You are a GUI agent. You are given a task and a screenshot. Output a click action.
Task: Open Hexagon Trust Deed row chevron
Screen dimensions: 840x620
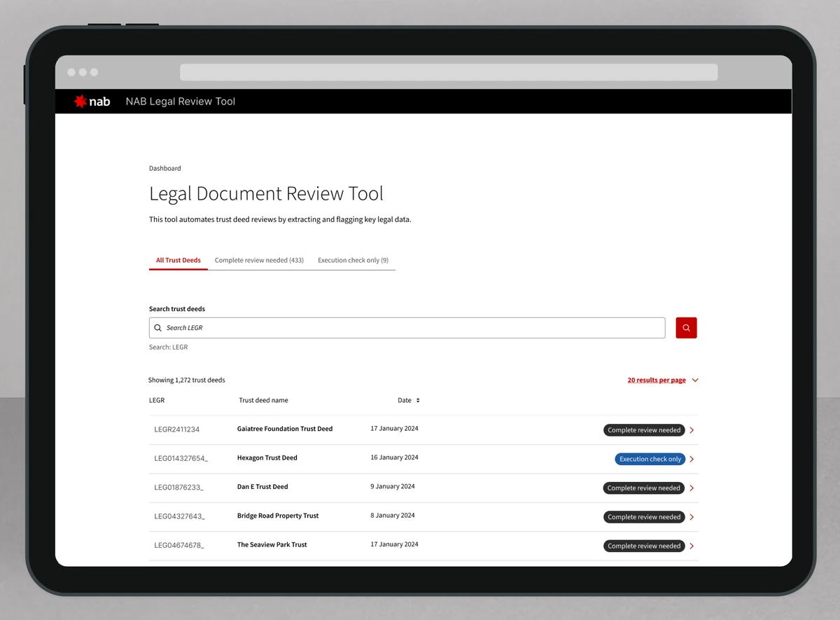point(692,460)
